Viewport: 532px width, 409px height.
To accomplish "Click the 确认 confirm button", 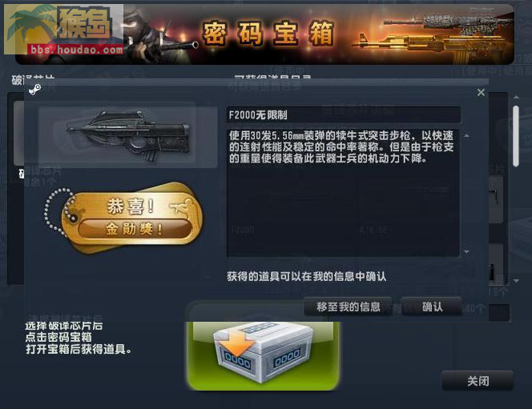I will (x=432, y=307).
